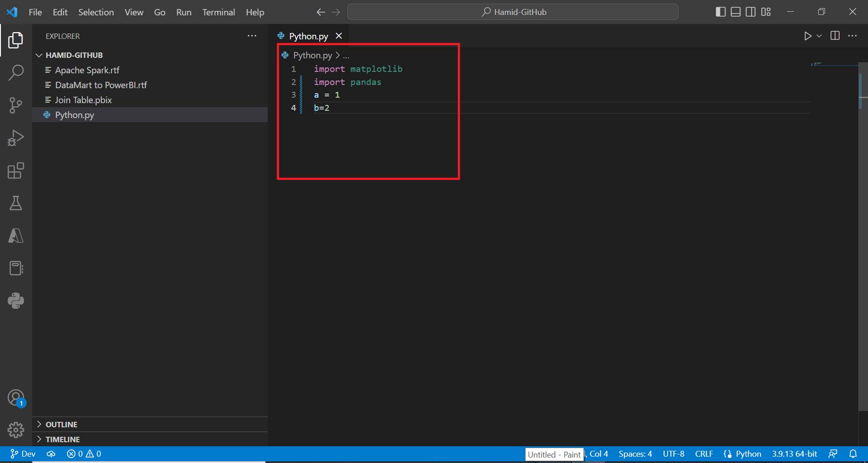
Task: Open Join Table.pbix file
Action: [150, 100]
